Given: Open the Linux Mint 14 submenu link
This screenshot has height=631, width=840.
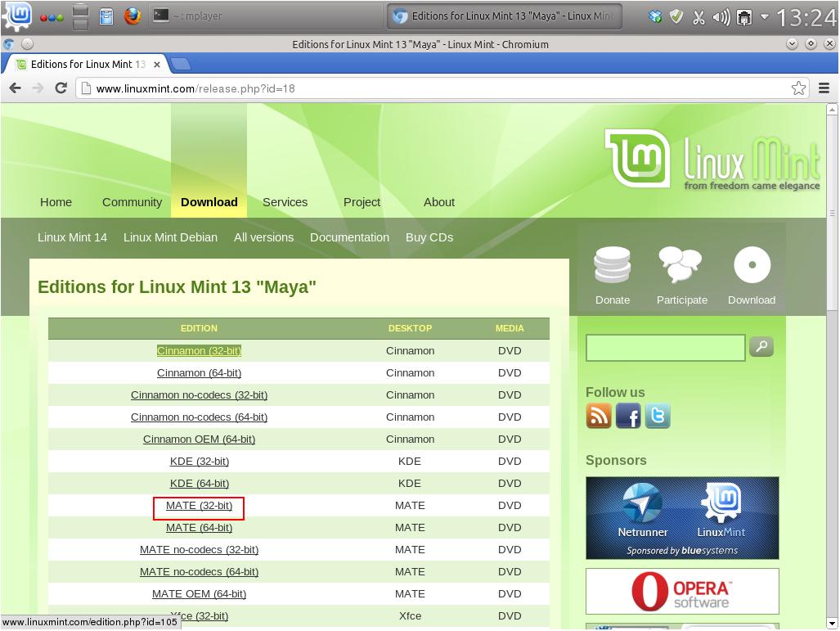Looking at the screenshot, I should 72,237.
